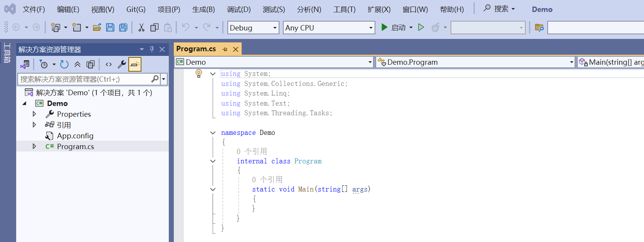The image size is (644, 242).
Task: Open the New Project dropdown arrow
Action: point(66,27)
